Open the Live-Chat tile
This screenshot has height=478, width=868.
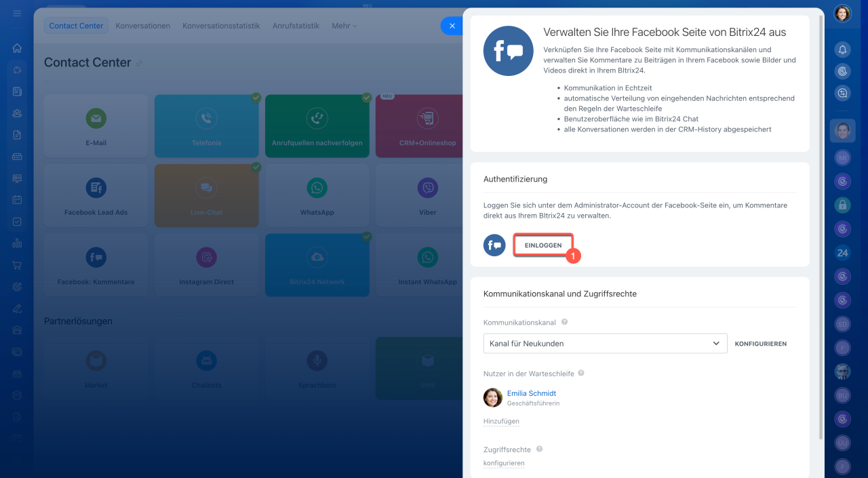point(206,195)
